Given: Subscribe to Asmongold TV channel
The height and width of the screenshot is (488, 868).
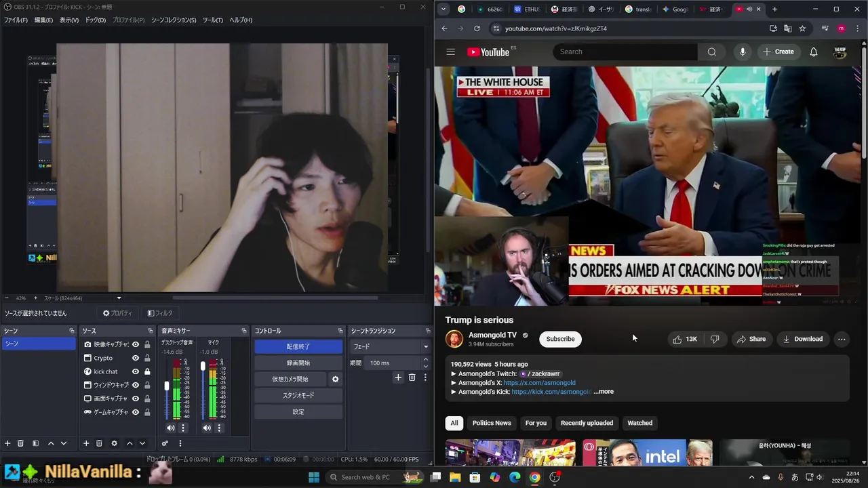Looking at the screenshot, I should 560,339.
